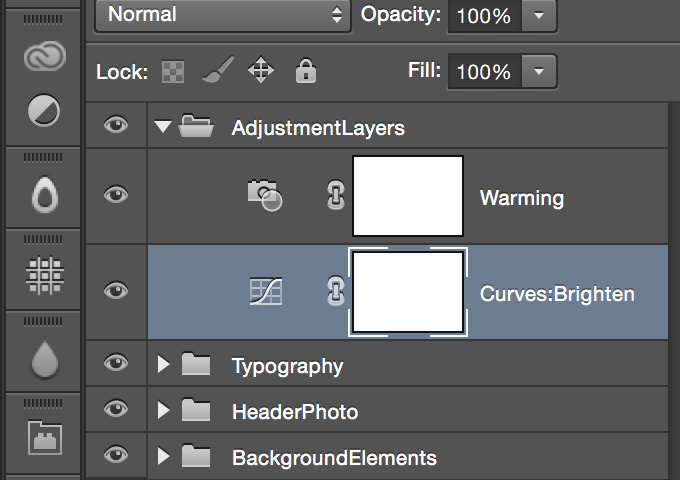The image size is (680, 480).
Task: Click the Lock transparent pixels icon
Action: point(173,72)
